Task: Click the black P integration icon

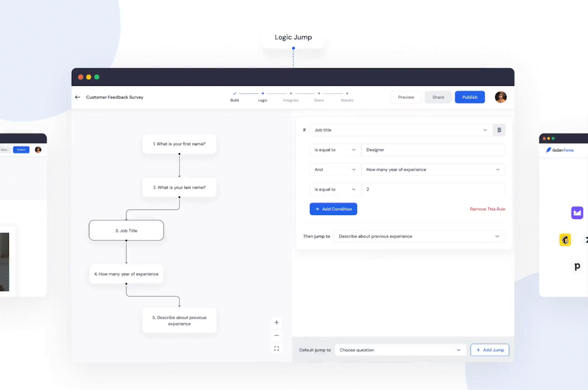Action: [577, 267]
